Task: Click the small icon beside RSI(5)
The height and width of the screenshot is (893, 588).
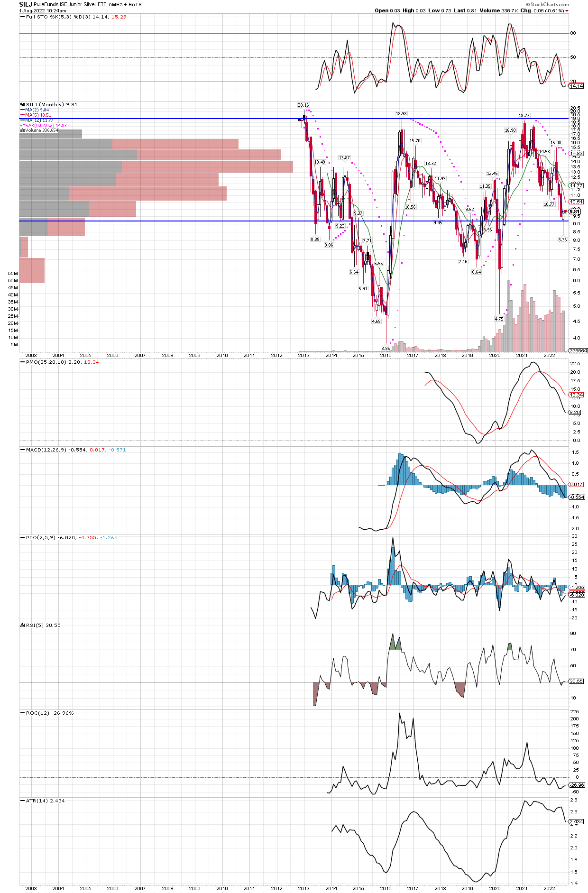Action: tap(22, 625)
